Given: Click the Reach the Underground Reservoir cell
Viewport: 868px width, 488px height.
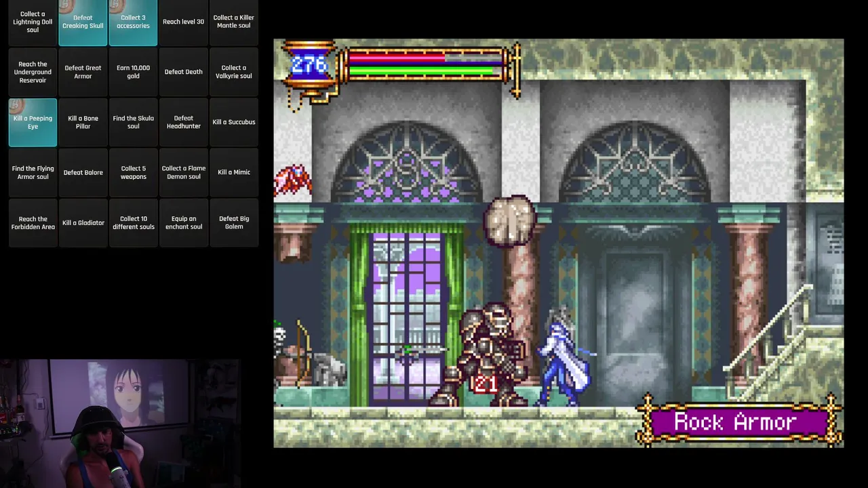Looking at the screenshot, I should click(x=33, y=72).
